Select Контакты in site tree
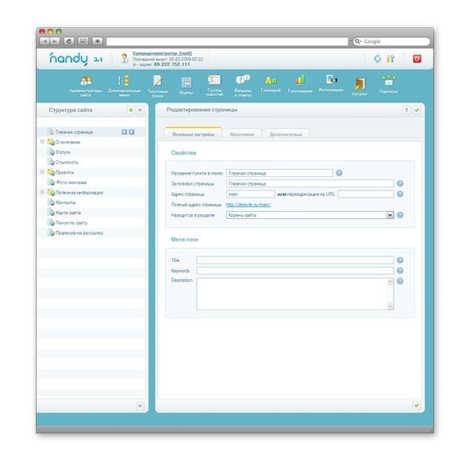This screenshot has width=476, height=465. coord(66,202)
